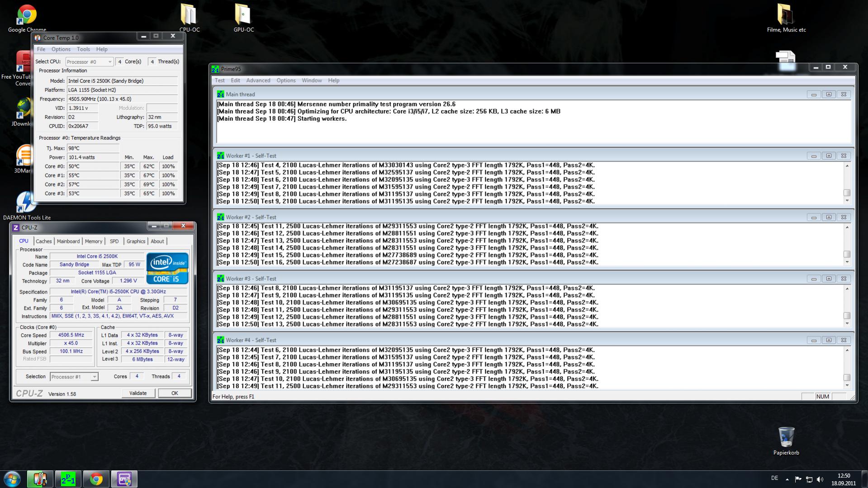Open the network icon in system tray
The width and height of the screenshot is (868, 488).
pyautogui.click(x=809, y=479)
